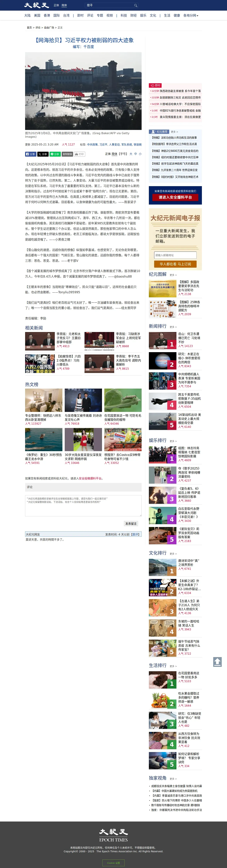
Task: Focus the 搜寻 search field
Action: pos(109,5)
